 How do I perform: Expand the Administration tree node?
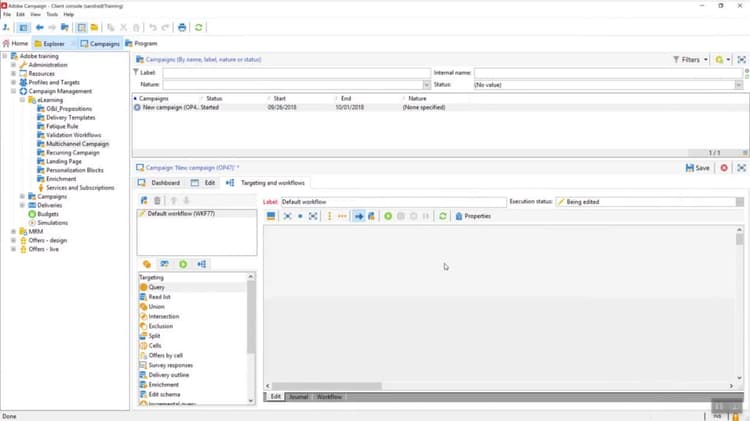tap(13, 65)
